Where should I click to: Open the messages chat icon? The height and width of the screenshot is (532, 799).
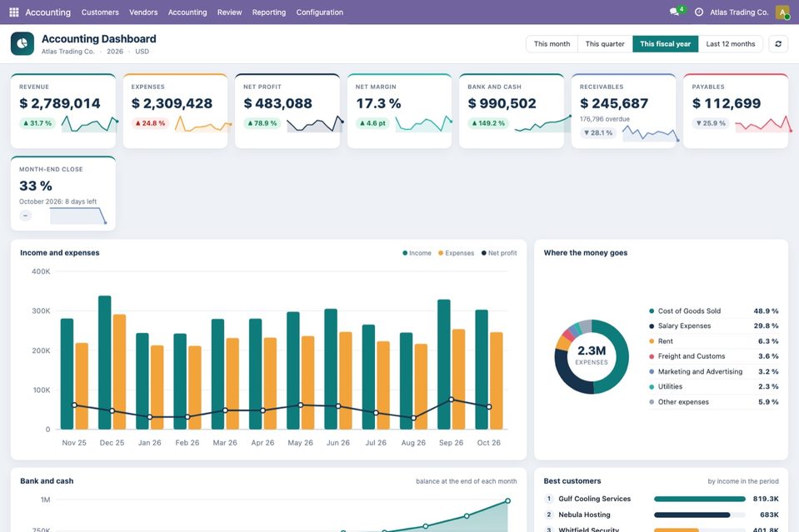675,11
